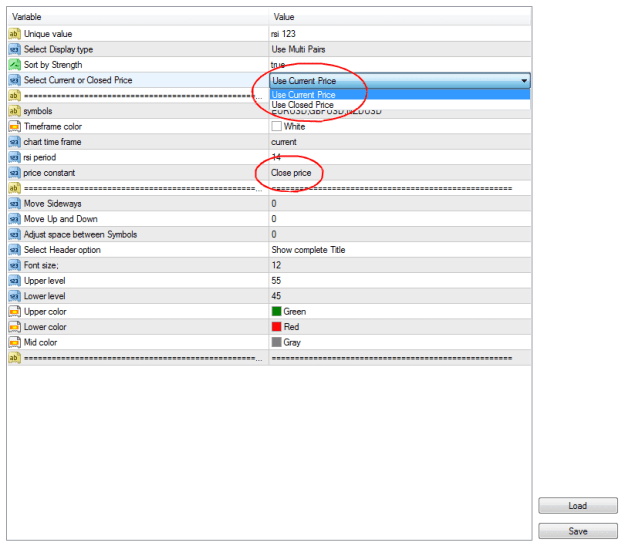
Task: Click the icon beside Unique value
Action: 14,34
